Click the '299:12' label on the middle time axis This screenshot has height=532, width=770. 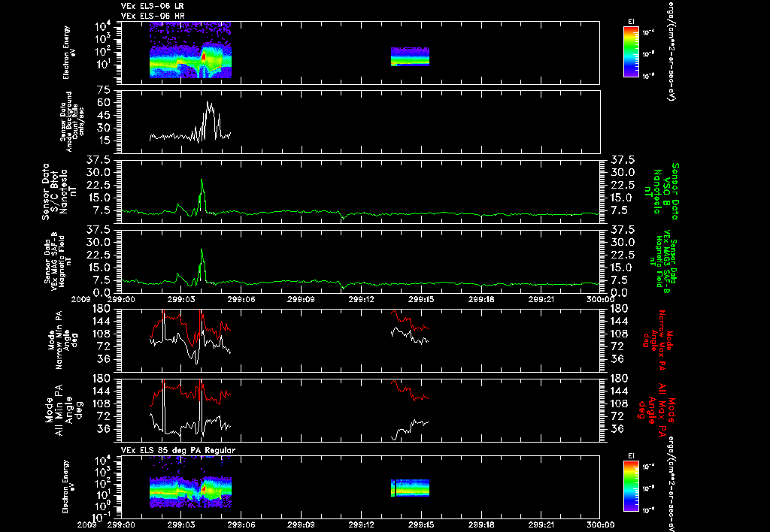pos(362,299)
